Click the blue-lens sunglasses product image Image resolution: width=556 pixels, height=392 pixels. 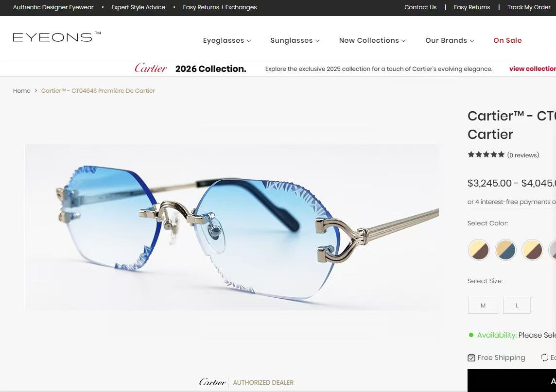[x=231, y=227]
